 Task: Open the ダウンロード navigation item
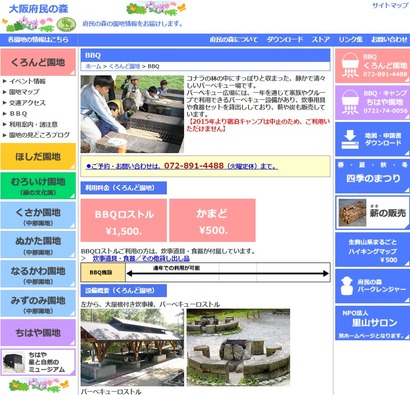coord(285,39)
